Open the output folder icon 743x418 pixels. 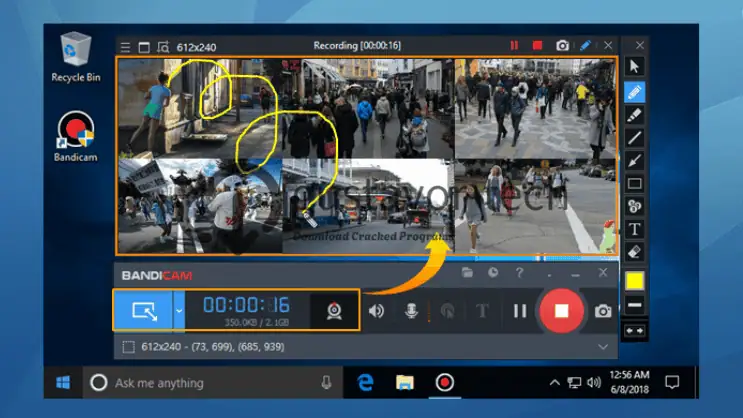pos(467,273)
